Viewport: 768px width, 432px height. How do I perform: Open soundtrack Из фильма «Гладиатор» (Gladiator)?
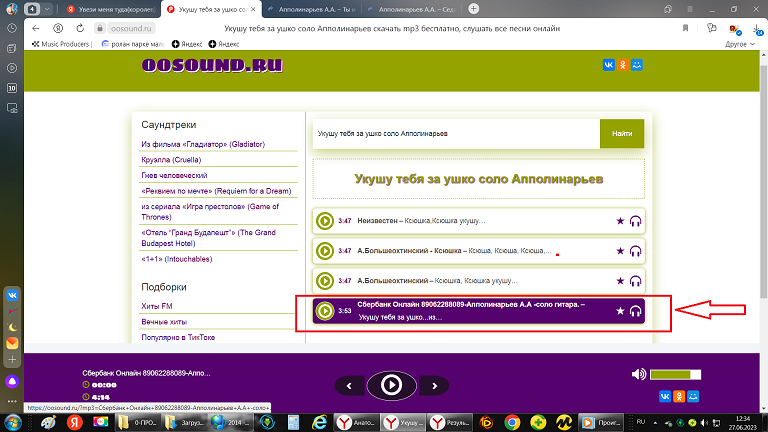tap(203, 144)
